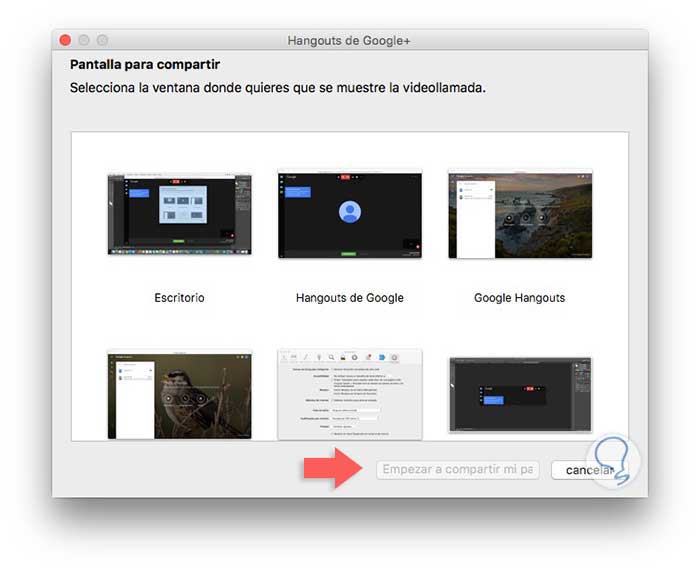Choose the dark Photoshop window thumbnail
700x572 pixels.
520,395
